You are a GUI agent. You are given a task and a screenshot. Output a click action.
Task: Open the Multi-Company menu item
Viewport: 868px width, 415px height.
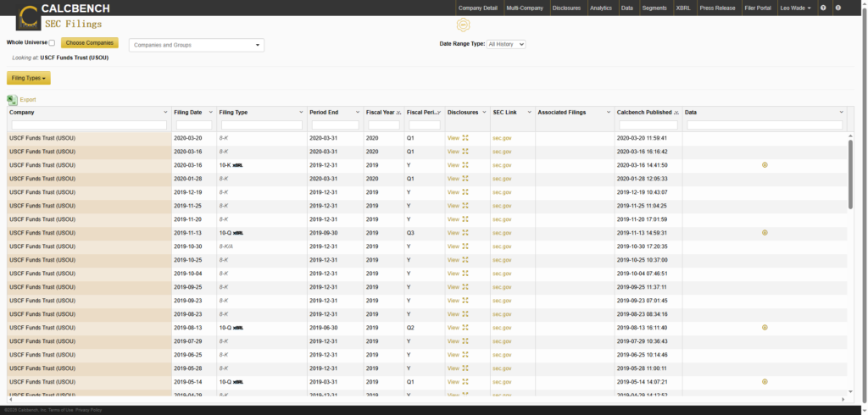point(525,8)
